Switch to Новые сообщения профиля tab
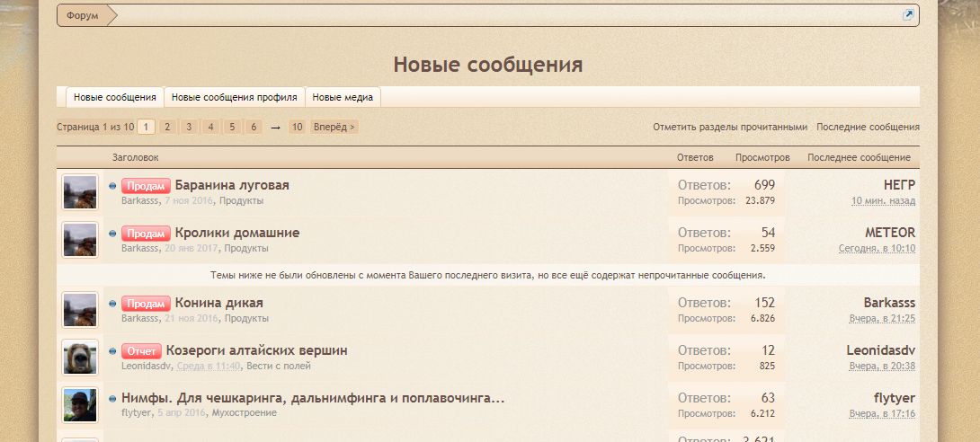The image size is (980, 442). [x=235, y=97]
